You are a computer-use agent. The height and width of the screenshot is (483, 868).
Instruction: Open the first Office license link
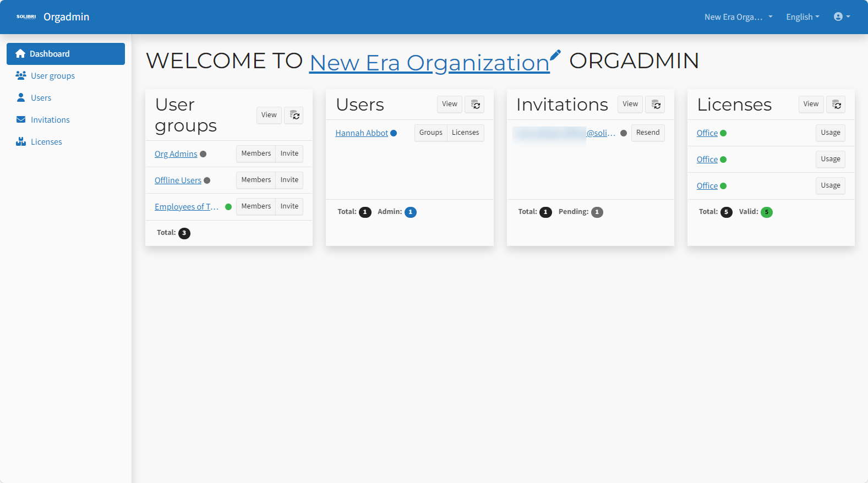[x=707, y=133]
